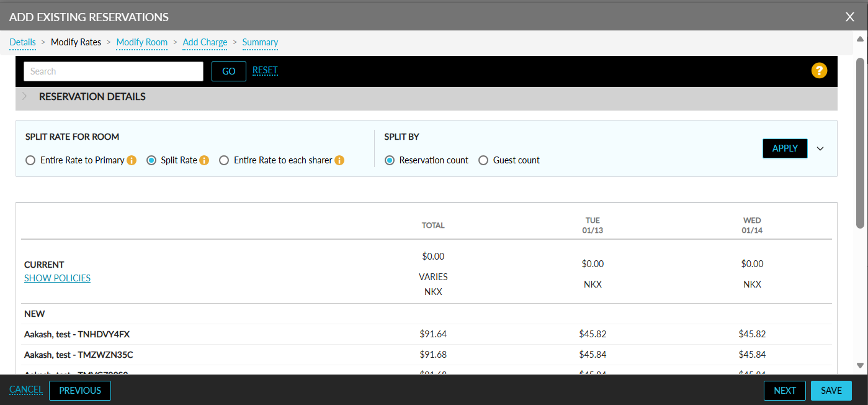
Task: Go to the Details breadcrumb step
Action: click(22, 42)
